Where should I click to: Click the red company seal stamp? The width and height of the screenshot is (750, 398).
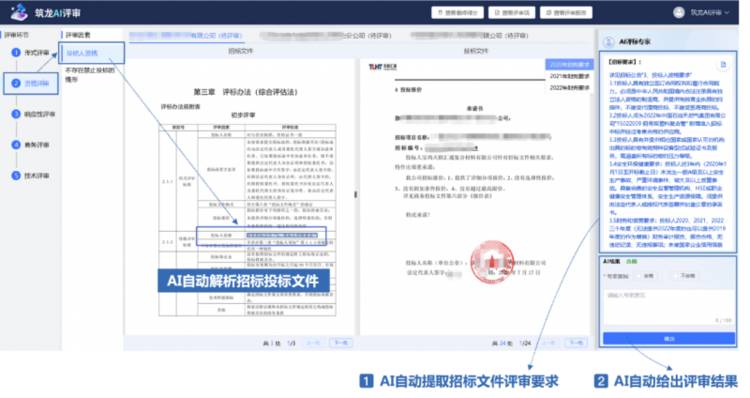[492, 263]
